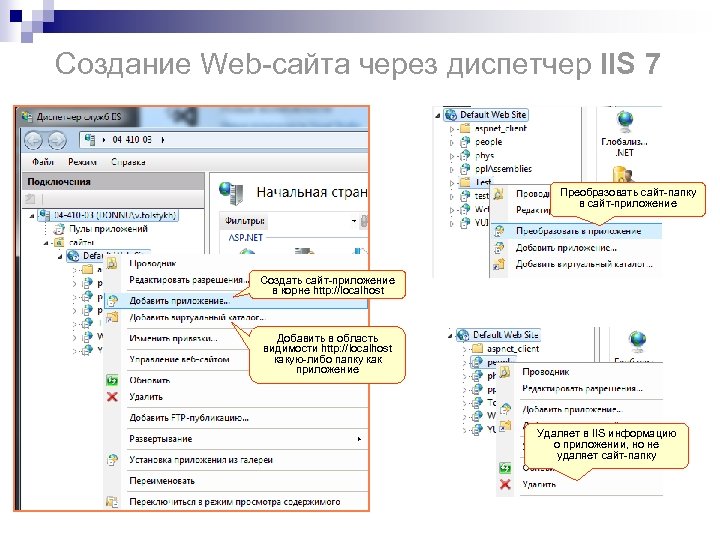Image resolution: width=720 pixels, height=540 pixels.
Task: Expand the 'W' application node in main tree
Action: click(x=74, y=337)
